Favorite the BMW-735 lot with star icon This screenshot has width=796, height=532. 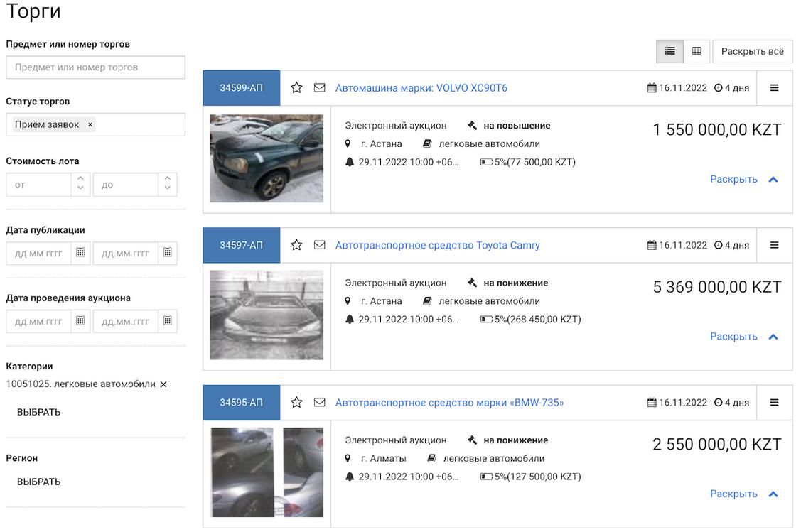click(x=297, y=403)
